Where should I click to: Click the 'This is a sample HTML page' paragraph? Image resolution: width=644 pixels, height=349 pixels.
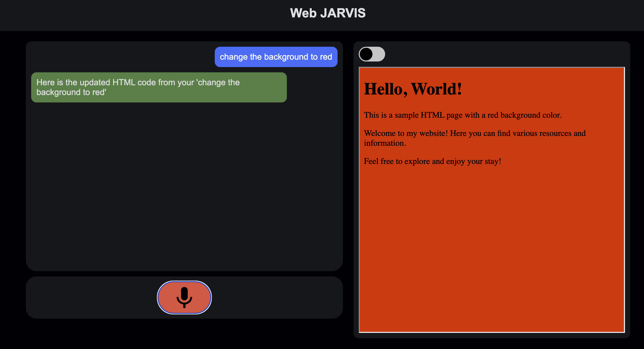463,115
